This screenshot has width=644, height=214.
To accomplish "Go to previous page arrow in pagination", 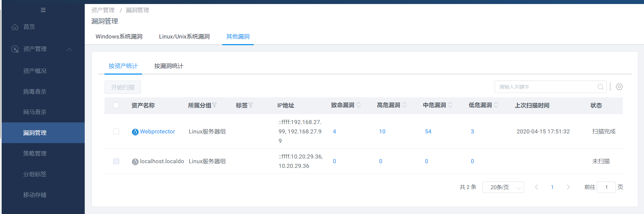I will click(x=536, y=187).
